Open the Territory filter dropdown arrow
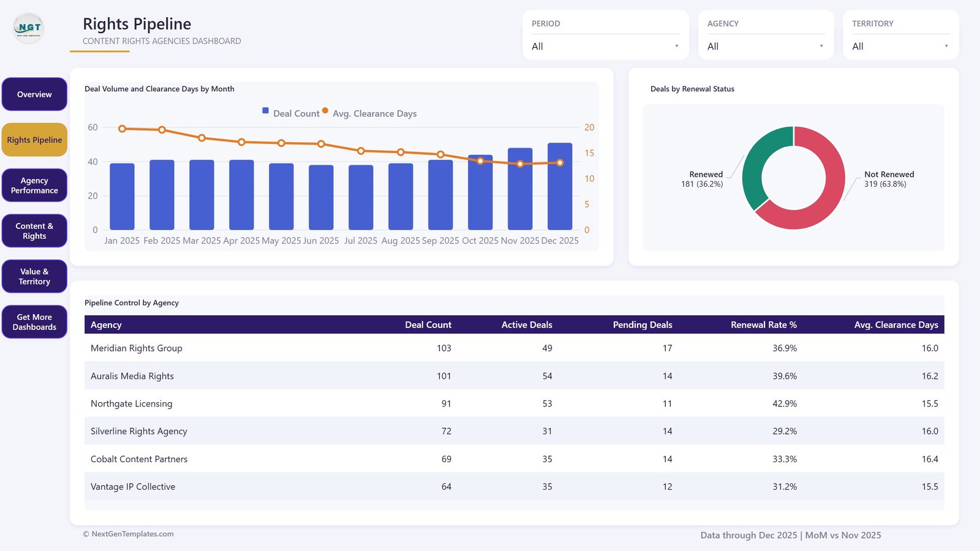Viewport: 980px width, 551px height. click(x=946, y=47)
